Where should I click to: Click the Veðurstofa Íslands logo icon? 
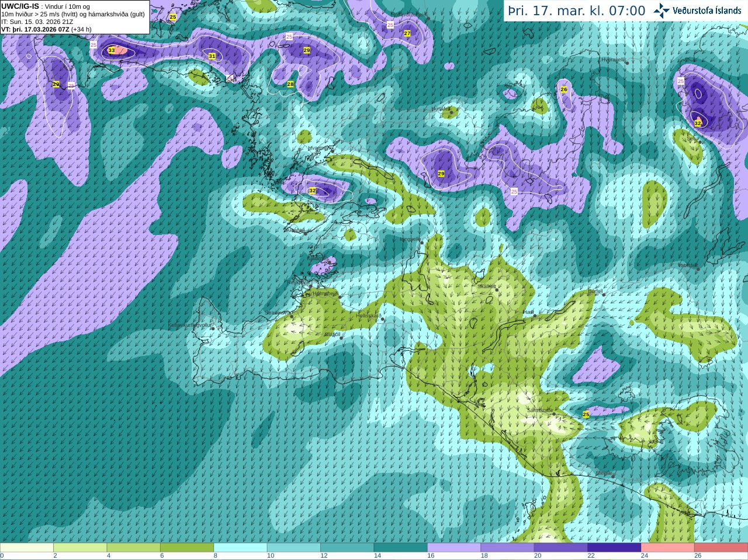click(x=662, y=11)
